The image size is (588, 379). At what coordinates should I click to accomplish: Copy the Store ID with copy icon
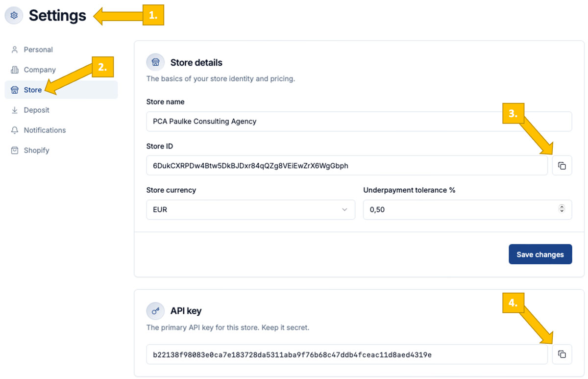562,166
